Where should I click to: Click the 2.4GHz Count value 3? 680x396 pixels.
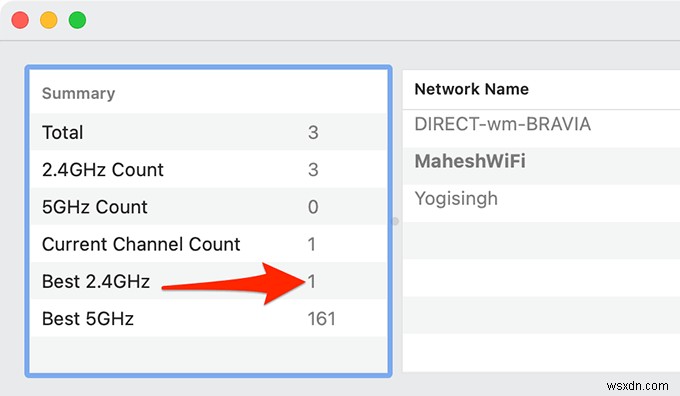(313, 170)
